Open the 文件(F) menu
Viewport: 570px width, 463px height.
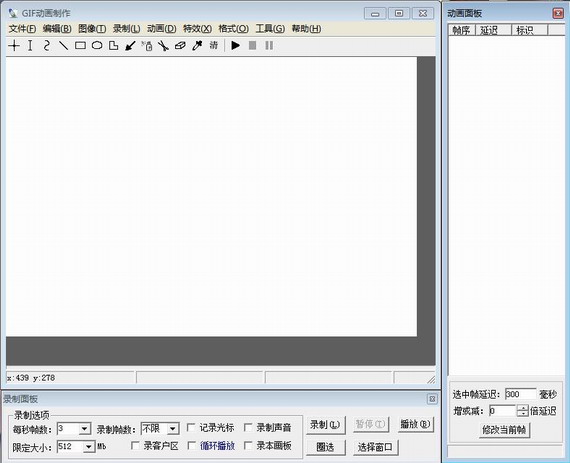pyautogui.click(x=22, y=29)
